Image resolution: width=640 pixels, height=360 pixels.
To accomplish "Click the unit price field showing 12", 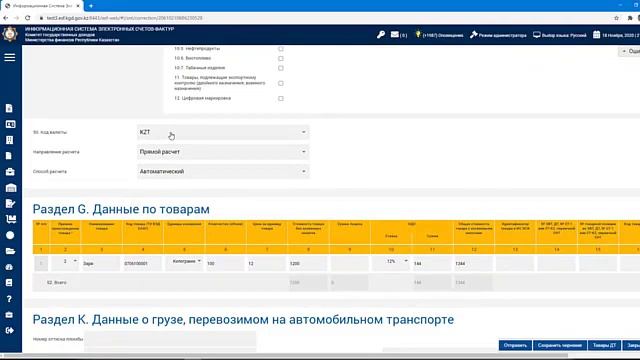I will [x=266, y=264].
